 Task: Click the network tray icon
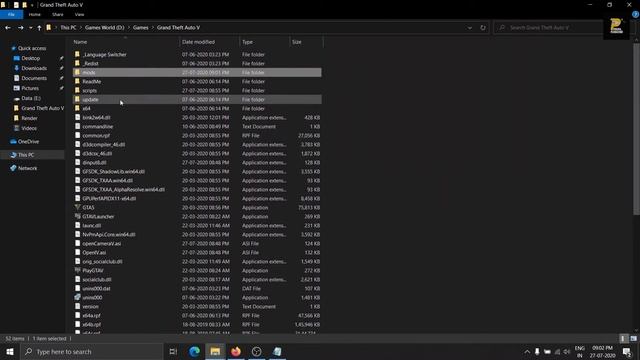[x=557, y=351]
